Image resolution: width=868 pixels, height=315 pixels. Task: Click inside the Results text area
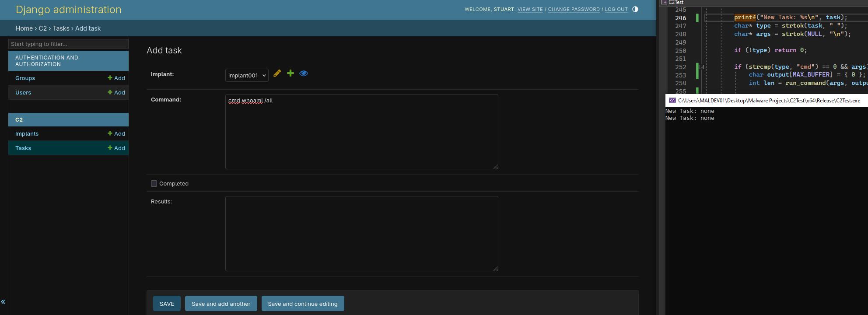(x=361, y=233)
